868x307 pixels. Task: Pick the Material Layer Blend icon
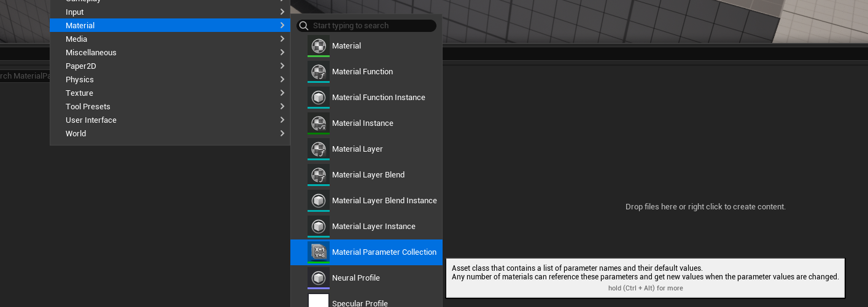[319, 175]
